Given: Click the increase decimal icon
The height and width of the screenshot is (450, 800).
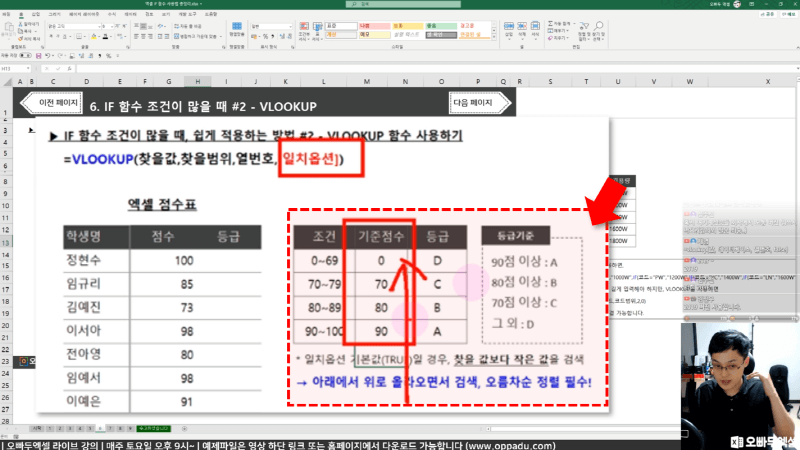Looking at the screenshot, I should tap(281, 37).
